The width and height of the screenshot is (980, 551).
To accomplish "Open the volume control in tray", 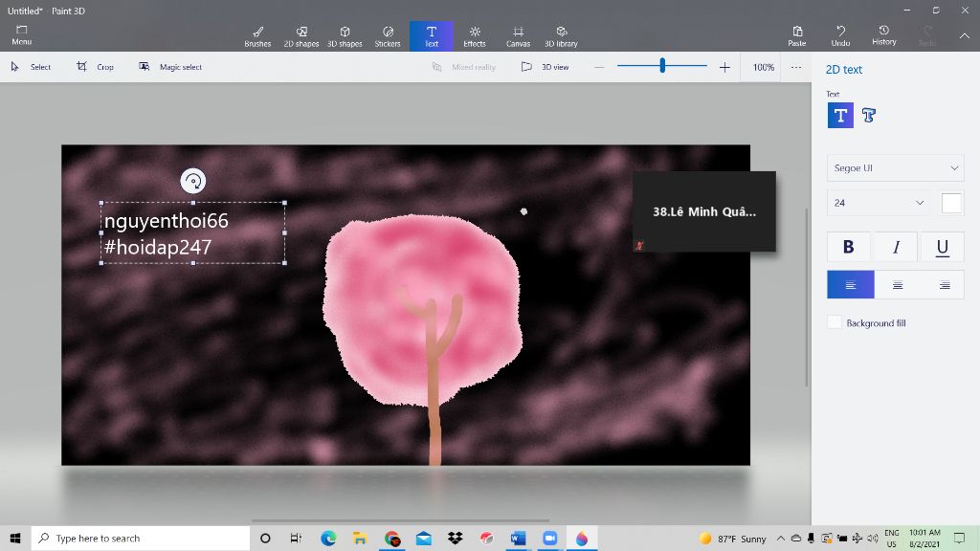I will tap(873, 538).
